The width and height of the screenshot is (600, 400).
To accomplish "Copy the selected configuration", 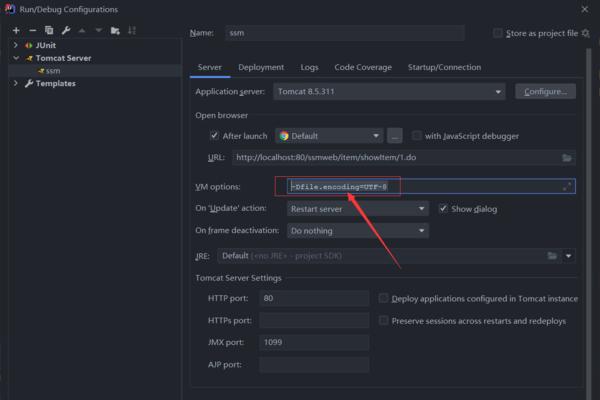I will click(49, 30).
